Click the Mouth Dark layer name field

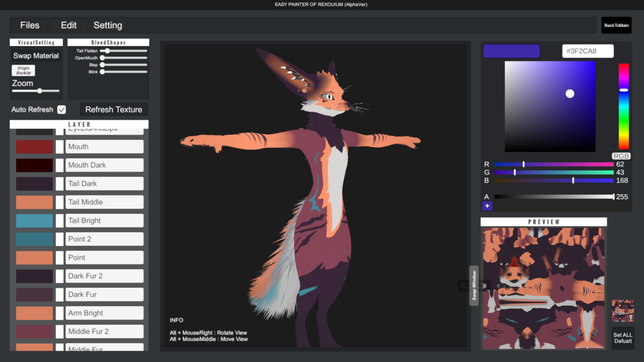104,165
